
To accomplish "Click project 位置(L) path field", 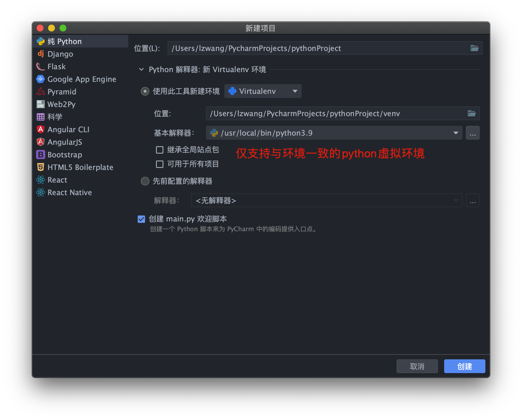I will pyautogui.click(x=325, y=48).
